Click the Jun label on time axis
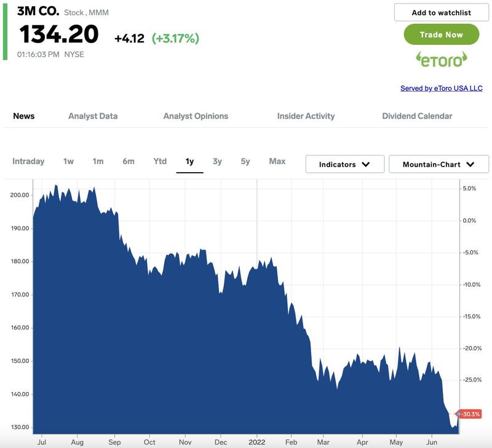The height and width of the screenshot is (448, 492). point(432,442)
